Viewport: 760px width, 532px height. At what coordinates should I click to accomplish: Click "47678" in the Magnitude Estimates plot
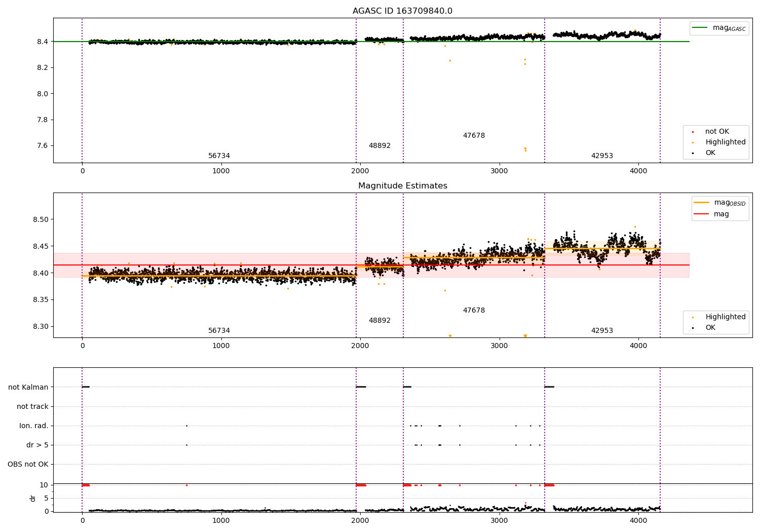click(474, 311)
